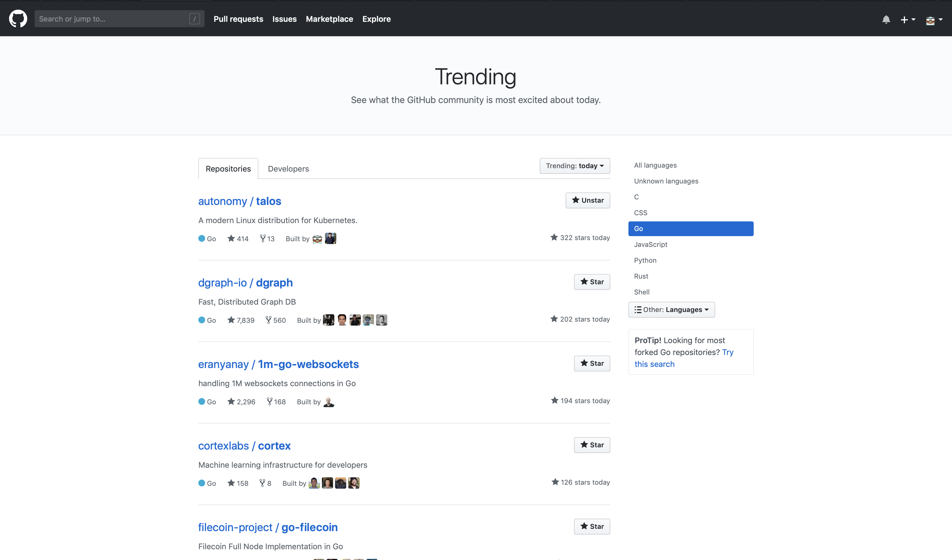Image resolution: width=952 pixels, height=560 pixels.
Task: Switch to the Developers tab
Action: point(288,169)
